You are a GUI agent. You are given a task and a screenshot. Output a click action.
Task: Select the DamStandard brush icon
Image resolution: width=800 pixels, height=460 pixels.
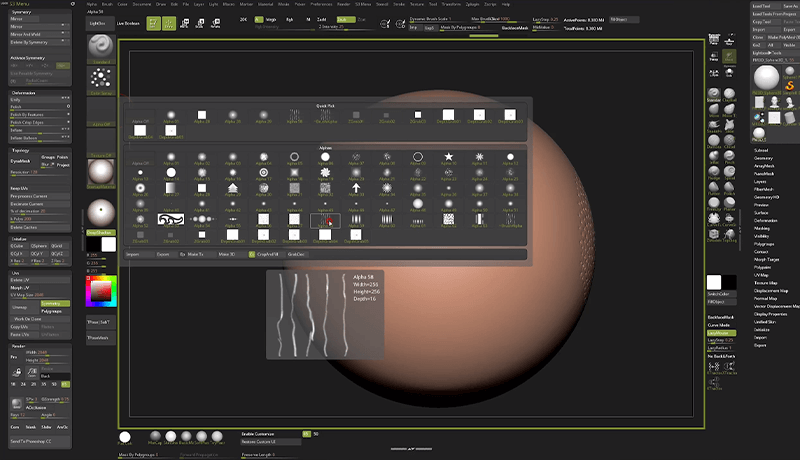714,140
